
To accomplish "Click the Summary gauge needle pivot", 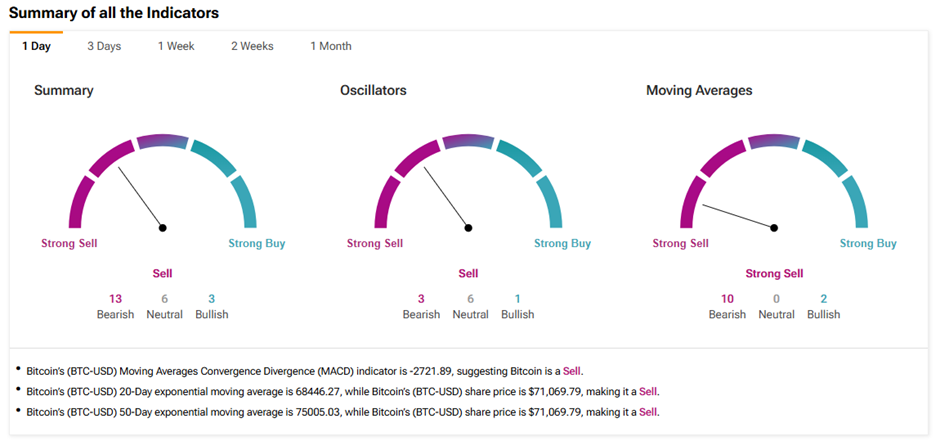I will [x=163, y=228].
